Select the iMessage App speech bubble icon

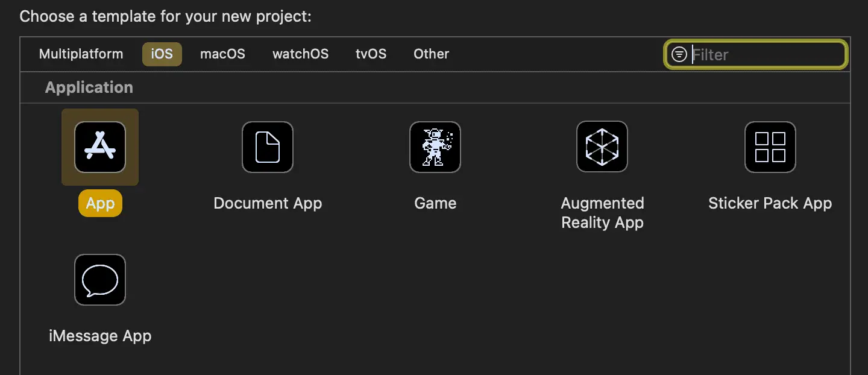[100, 280]
